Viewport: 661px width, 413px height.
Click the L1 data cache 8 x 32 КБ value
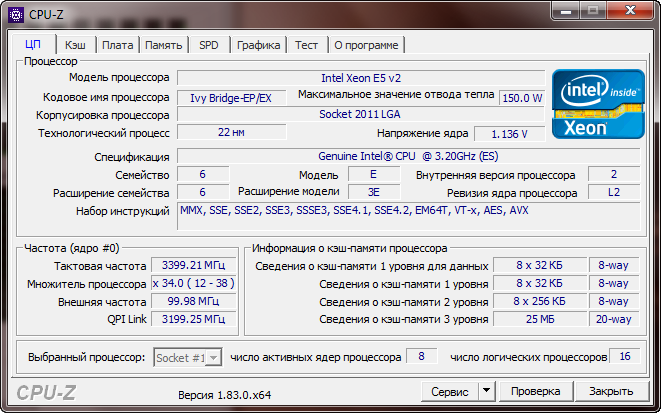tap(540, 266)
